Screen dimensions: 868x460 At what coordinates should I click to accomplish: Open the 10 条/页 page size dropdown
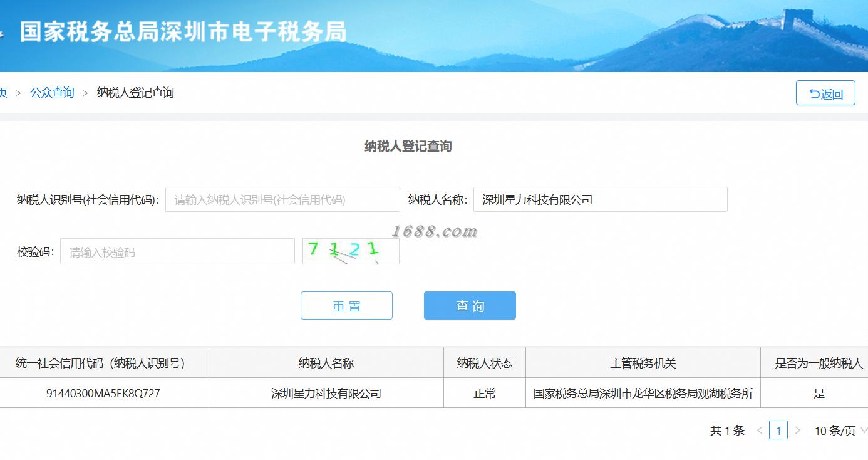point(839,431)
